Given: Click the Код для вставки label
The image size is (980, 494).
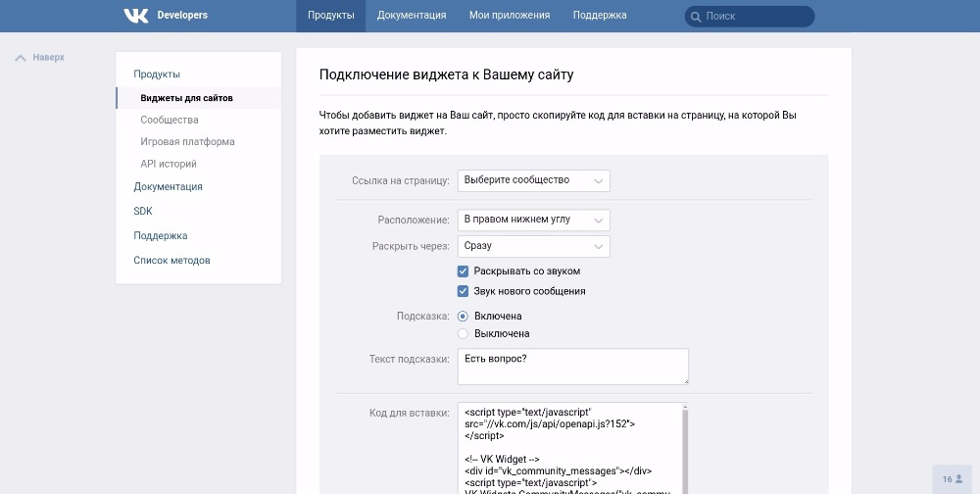Looking at the screenshot, I should tap(410, 413).
